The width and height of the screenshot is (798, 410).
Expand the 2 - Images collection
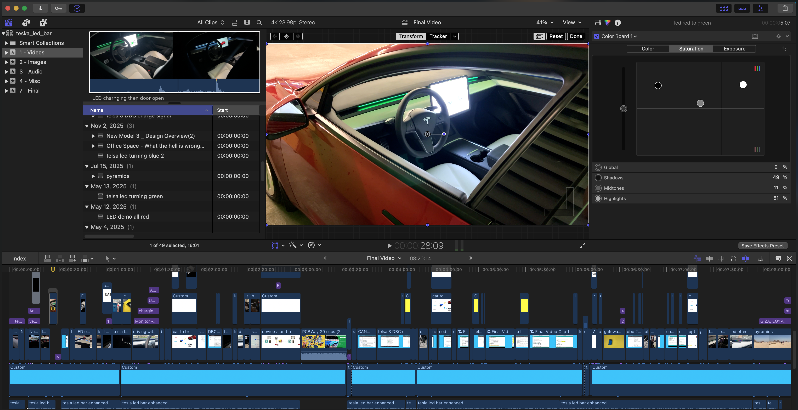7,62
